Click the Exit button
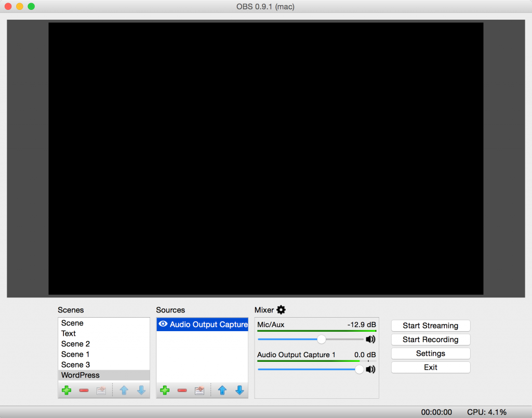The height and width of the screenshot is (418, 532). click(x=431, y=368)
